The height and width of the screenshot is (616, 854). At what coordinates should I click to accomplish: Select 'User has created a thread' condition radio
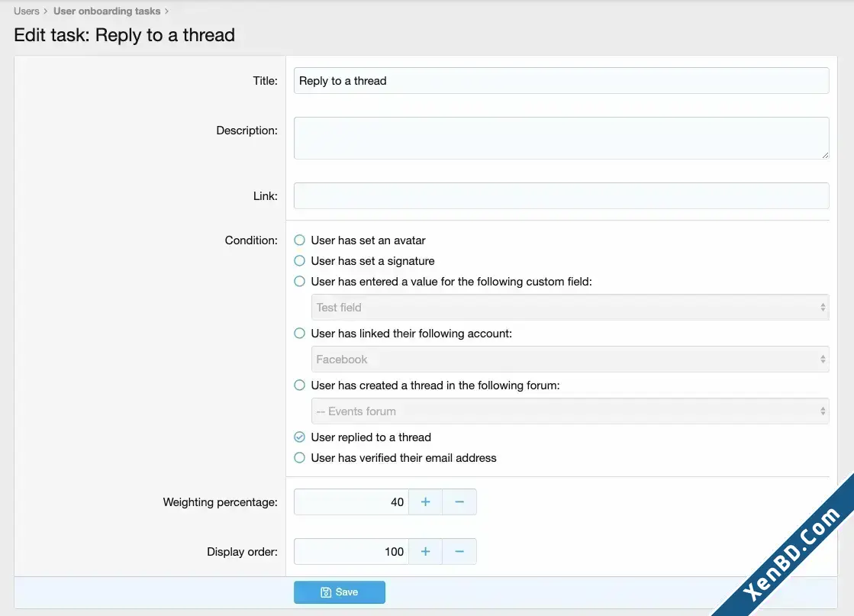click(x=300, y=385)
